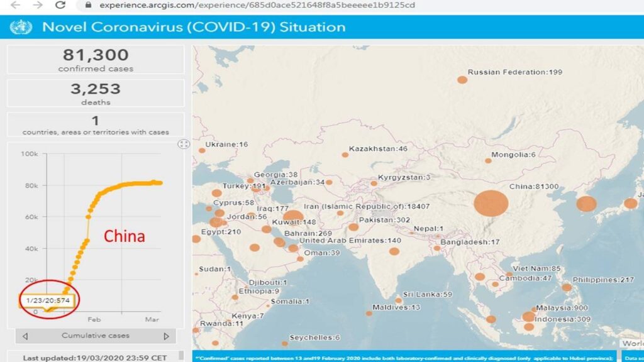
Task: Click the next arrow beside Cumulative cases
Action: point(167,336)
